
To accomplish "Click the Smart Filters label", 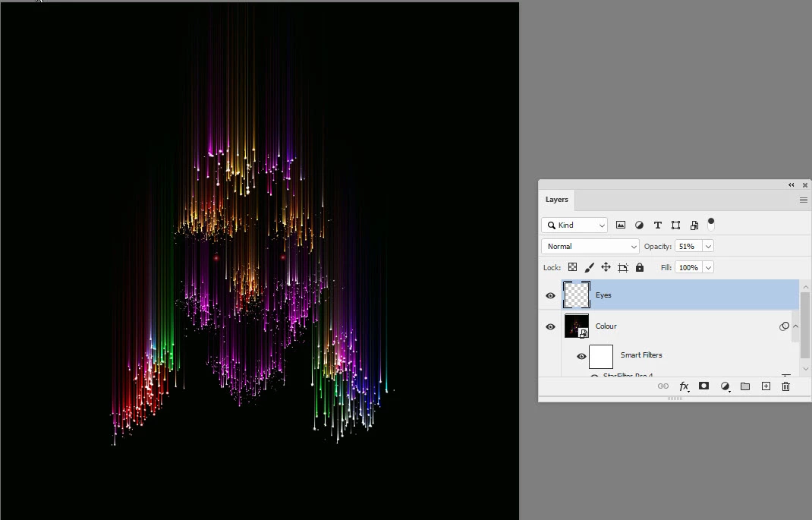I will (641, 355).
